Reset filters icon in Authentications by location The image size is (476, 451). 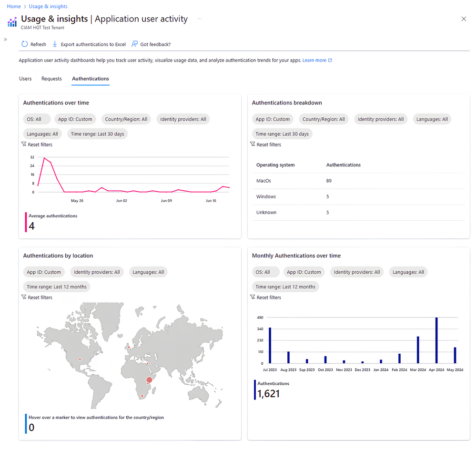pyautogui.click(x=24, y=297)
